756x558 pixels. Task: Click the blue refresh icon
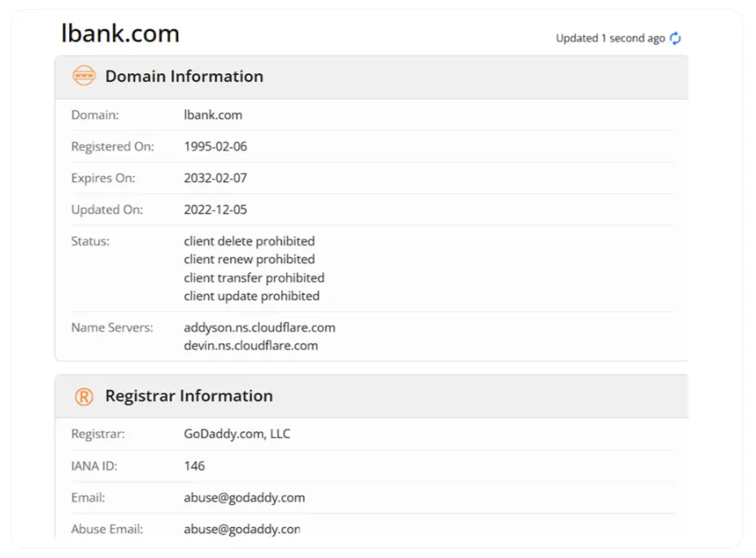[676, 38]
